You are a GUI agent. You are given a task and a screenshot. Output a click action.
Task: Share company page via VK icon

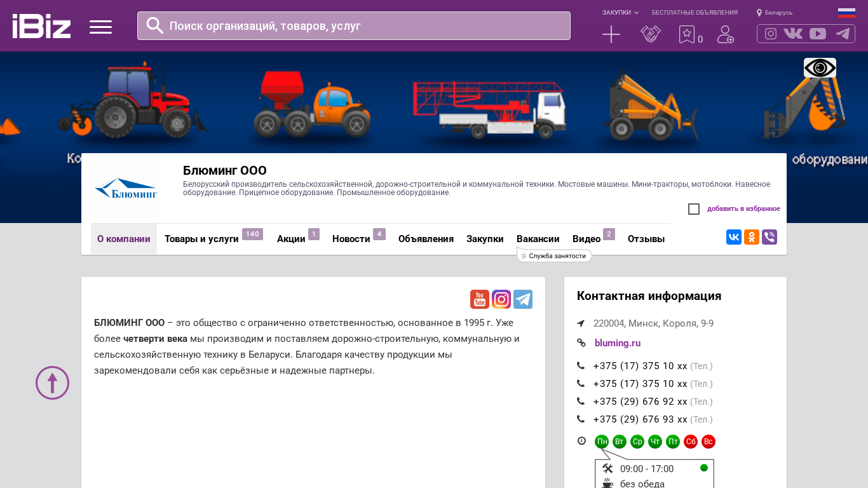click(x=734, y=237)
